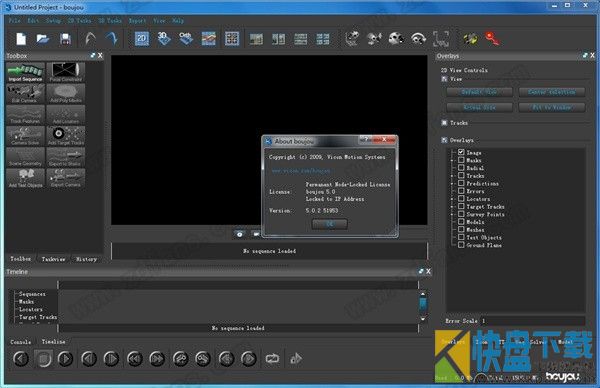Click Camera Solve in the Toolbox
Image resolution: width=600 pixels, height=388 pixels.
26,136
